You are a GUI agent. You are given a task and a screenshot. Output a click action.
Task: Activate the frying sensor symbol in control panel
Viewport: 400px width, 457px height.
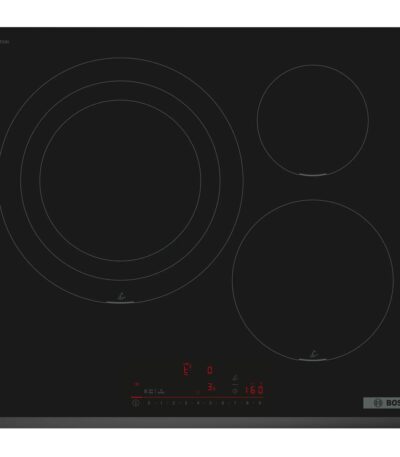235,378
